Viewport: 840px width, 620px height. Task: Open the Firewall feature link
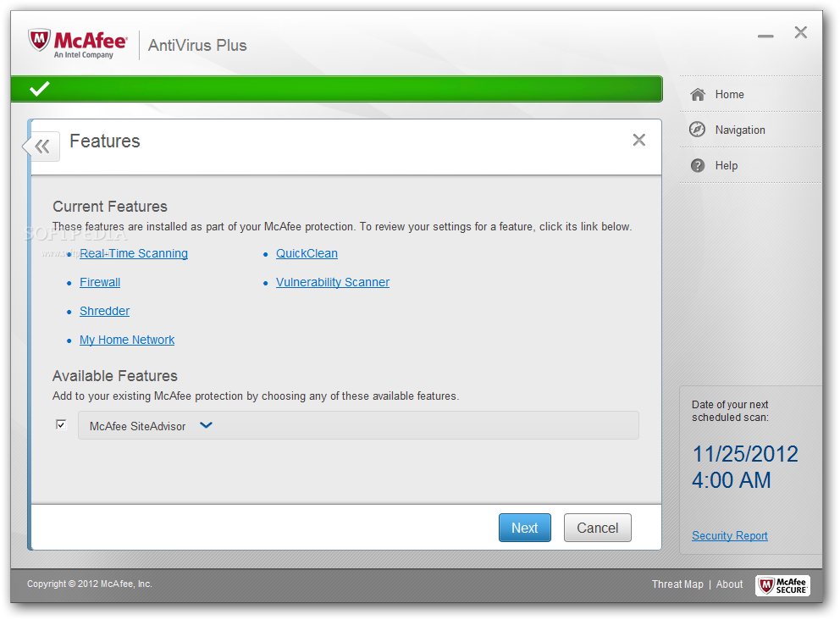(100, 282)
